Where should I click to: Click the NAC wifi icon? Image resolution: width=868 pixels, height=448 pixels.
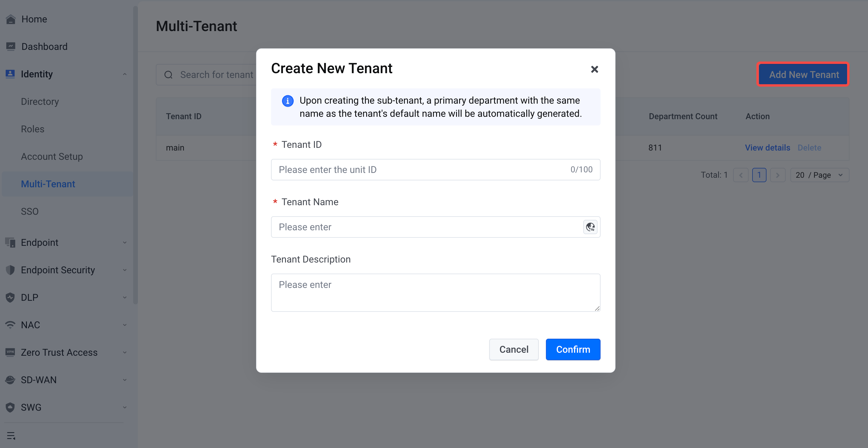point(10,325)
